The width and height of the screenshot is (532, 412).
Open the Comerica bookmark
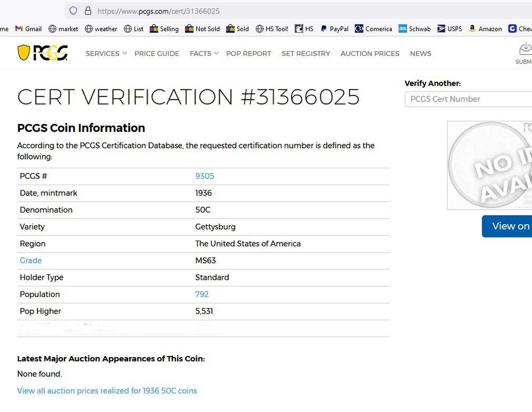point(373,29)
